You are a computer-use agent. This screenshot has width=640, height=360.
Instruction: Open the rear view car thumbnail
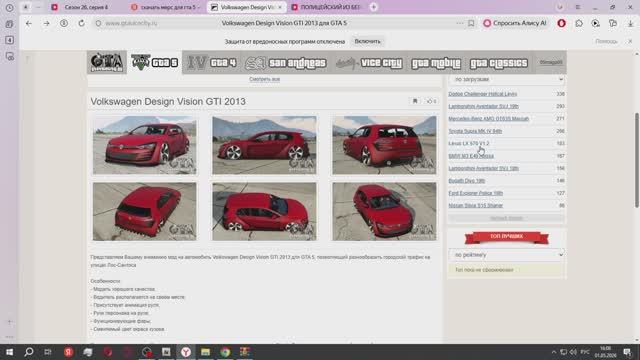pos(384,145)
